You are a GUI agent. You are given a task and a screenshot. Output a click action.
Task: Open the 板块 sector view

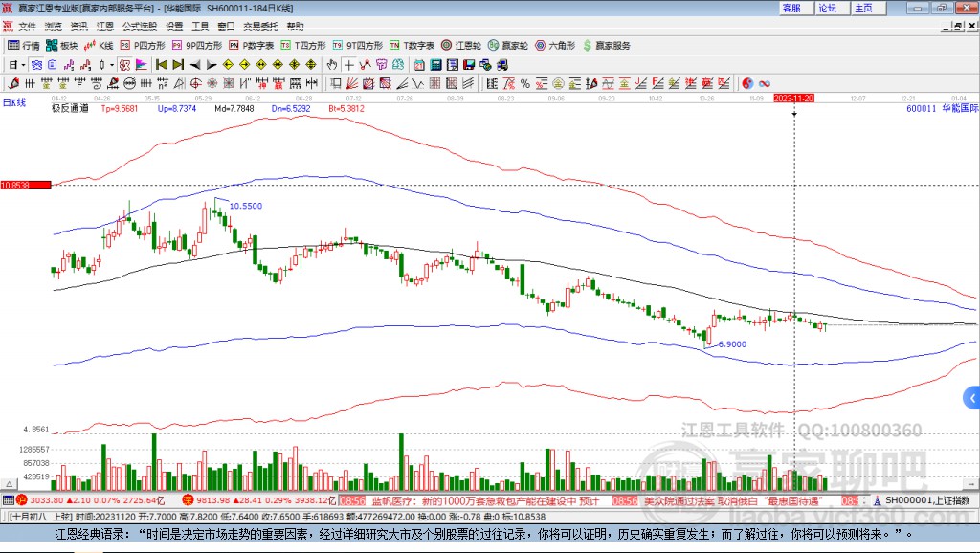point(62,46)
